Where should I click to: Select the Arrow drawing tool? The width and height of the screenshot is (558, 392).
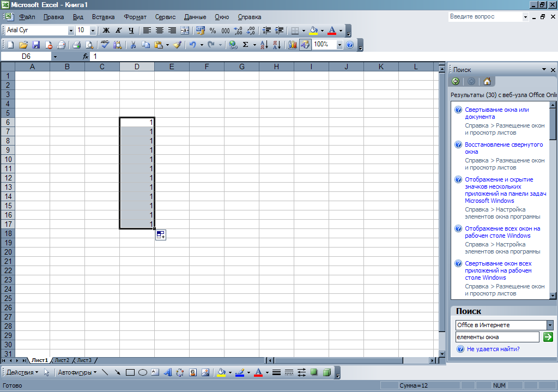118,372
